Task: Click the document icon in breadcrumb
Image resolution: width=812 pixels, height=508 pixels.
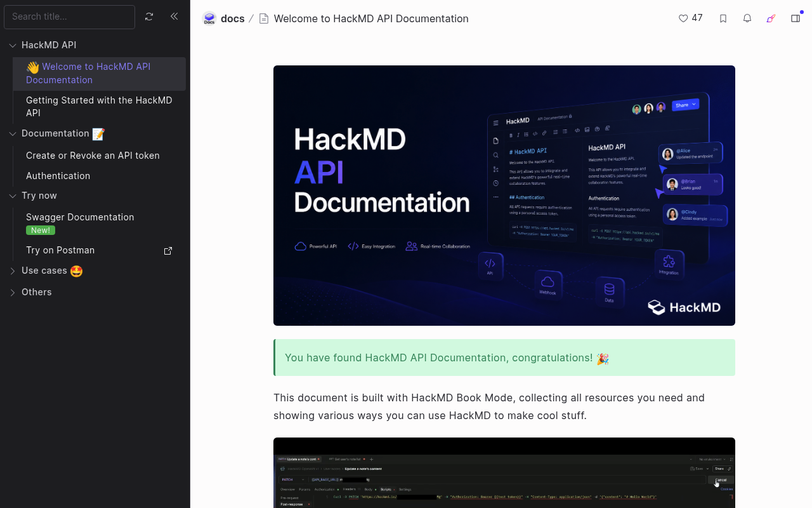Action: click(x=264, y=18)
